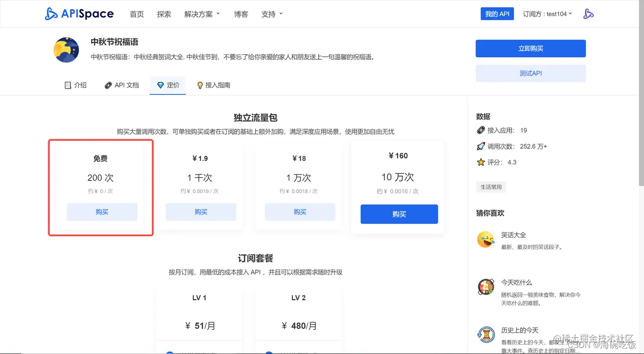The height and width of the screenshot is (354, 644).
Task: Click the small logo icon at top right
Action: [x=589, y=14]
